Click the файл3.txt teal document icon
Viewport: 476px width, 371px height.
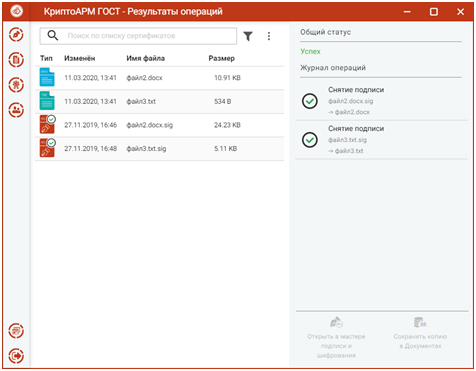pyautogui.click(x=47, y=101)
